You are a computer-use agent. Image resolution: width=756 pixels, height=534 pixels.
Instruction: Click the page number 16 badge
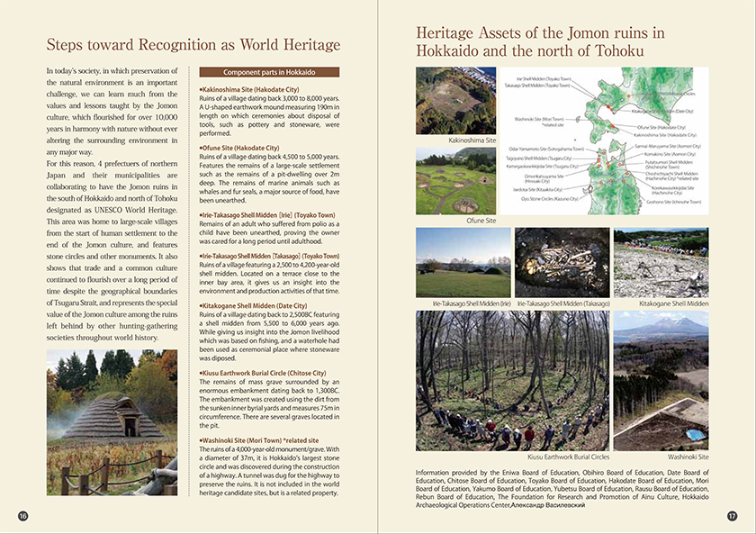pos(22,516)
